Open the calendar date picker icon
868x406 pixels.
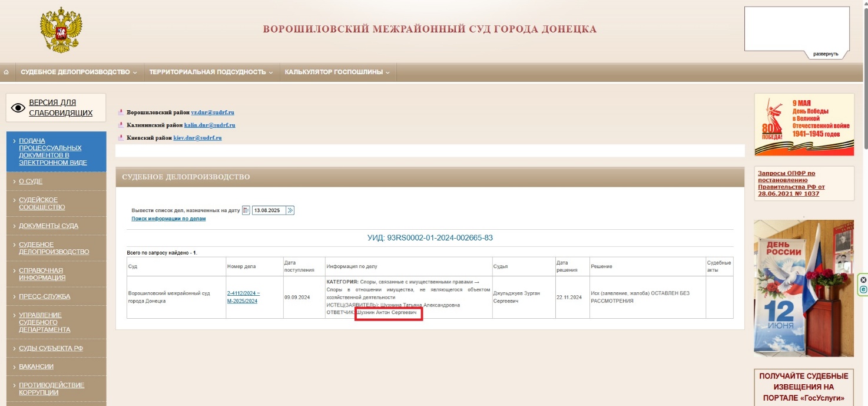click(x=246, y=210)
